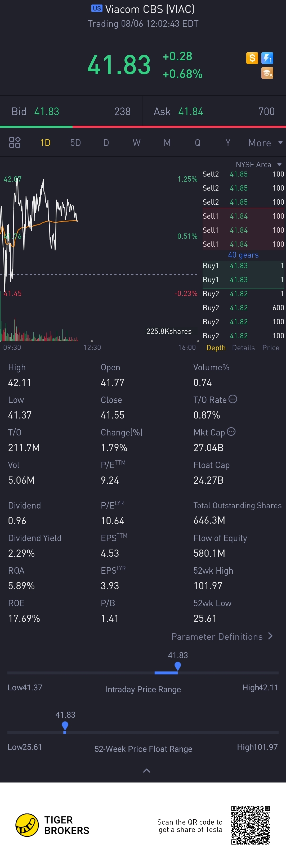Open the NYSE Arca exchange dropdown
The height and width of the screenshot is (868, 286).
click(x=258, y=164)
